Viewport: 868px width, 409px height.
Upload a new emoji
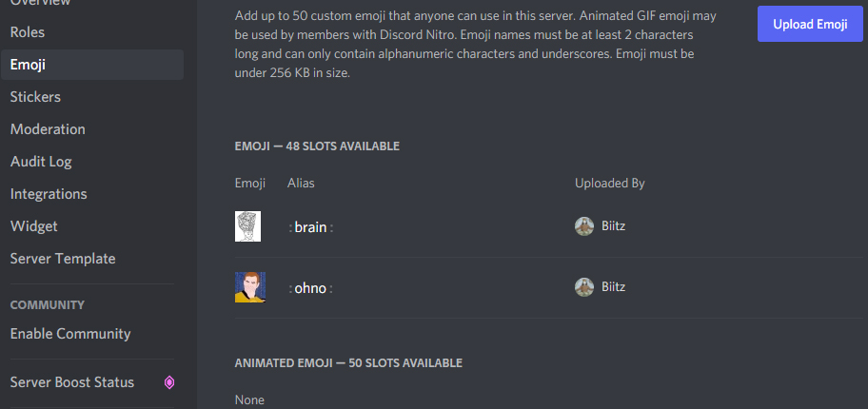pos(810,25)
